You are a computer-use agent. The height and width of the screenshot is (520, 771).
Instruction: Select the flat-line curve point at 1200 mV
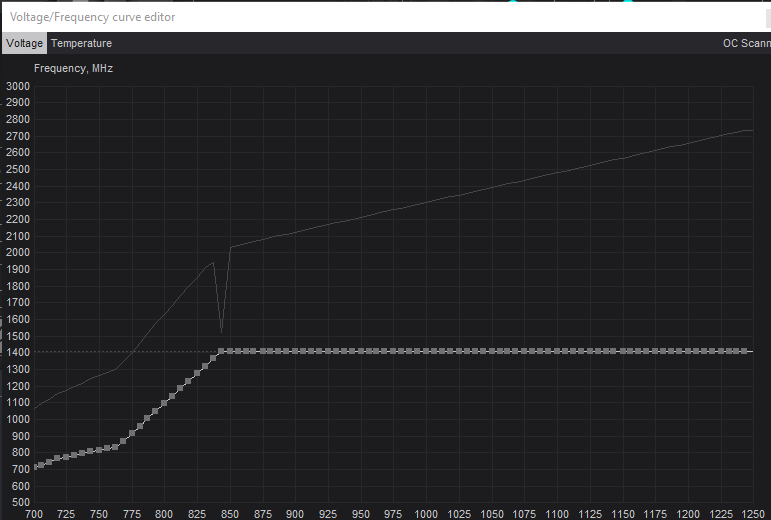click(687, 351)
